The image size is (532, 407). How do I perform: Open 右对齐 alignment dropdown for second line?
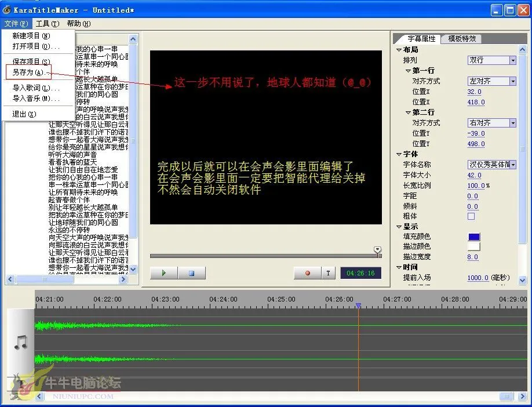491,123
